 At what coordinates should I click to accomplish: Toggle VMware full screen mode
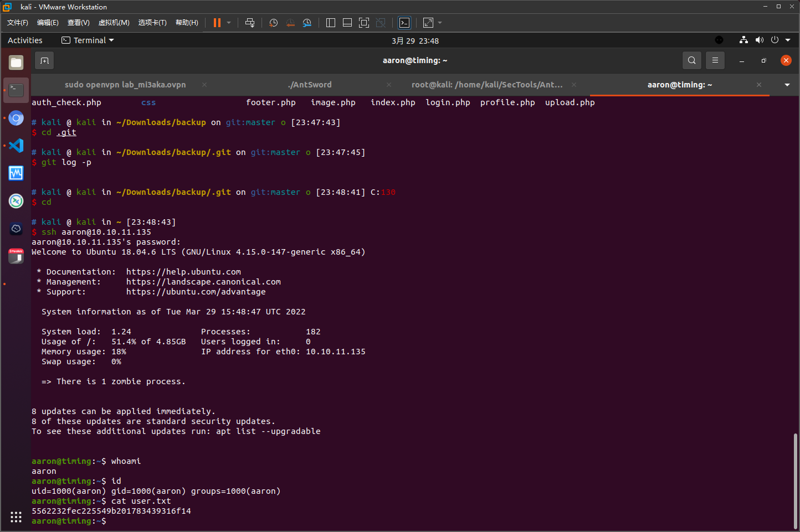(x=364, y=23)
